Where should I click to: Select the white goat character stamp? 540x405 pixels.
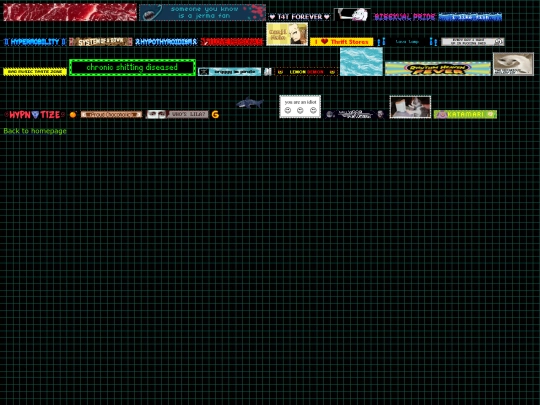[352, 14]
